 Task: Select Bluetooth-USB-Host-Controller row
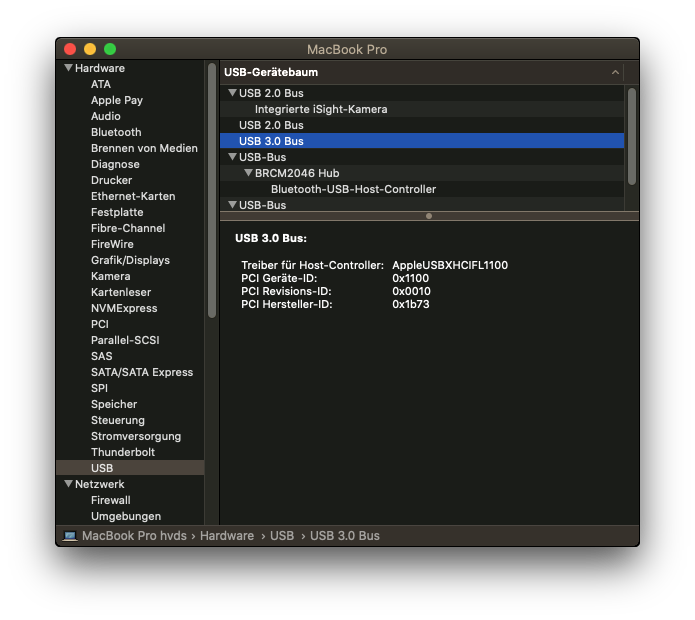(x=422, y=189)
